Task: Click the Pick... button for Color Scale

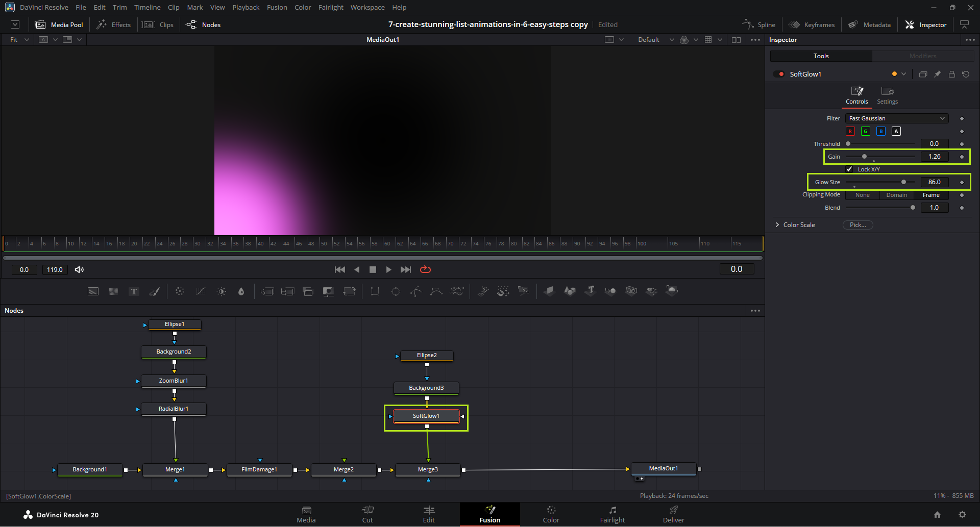Action: (x=857, y=225)
